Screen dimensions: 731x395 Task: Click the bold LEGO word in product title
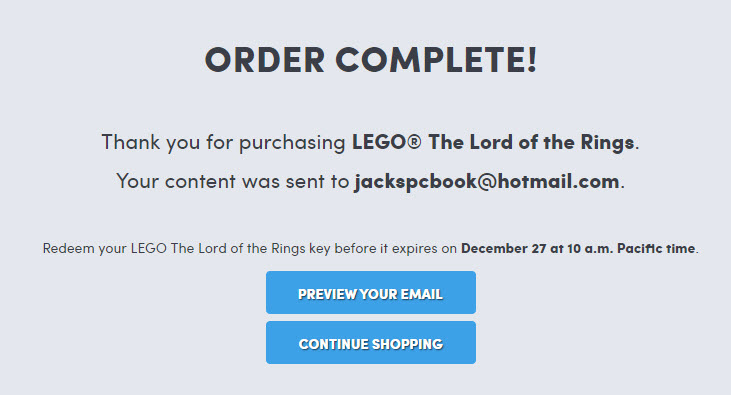click(x=379, y=142)
